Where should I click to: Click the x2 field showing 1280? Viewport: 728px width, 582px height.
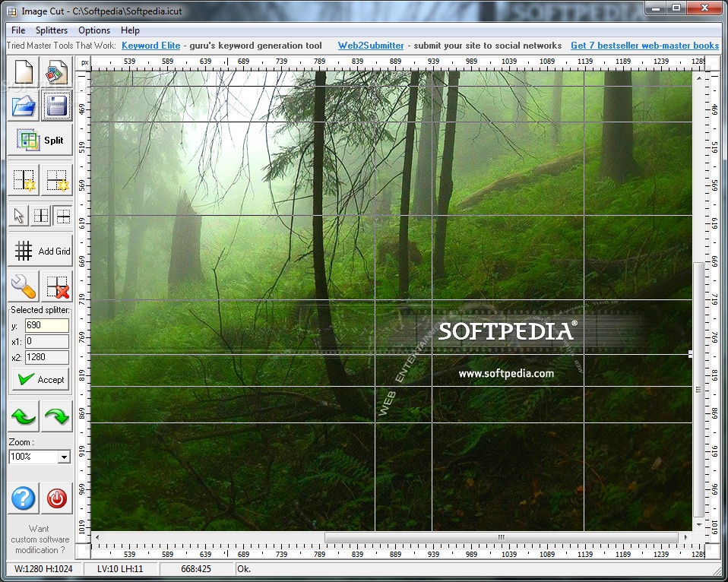pyautogui.click(x=47, y=357)
